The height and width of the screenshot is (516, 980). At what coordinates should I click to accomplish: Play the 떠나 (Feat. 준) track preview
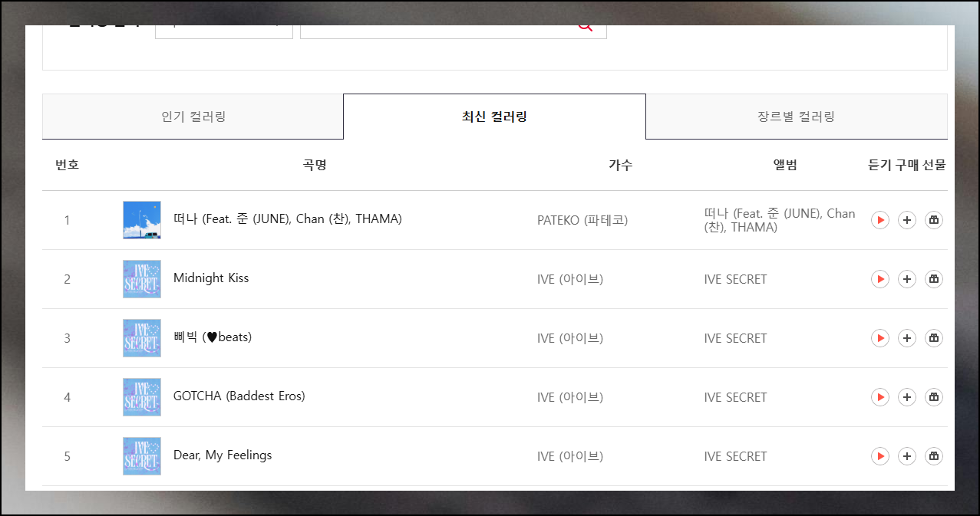(x=880, y=220)
